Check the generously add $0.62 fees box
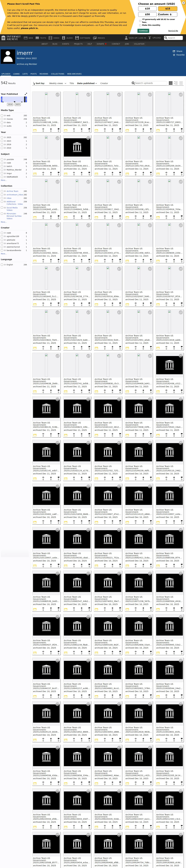 point(140,21)
